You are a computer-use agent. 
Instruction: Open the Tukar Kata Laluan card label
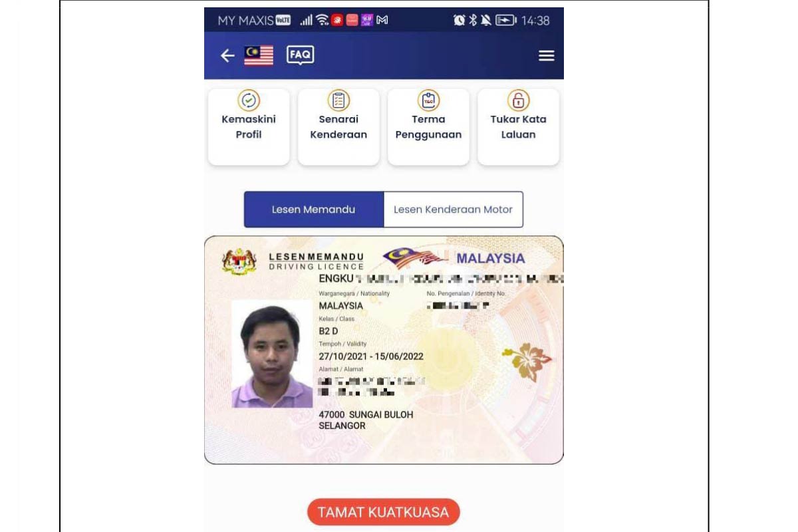[x=518, y=127]
